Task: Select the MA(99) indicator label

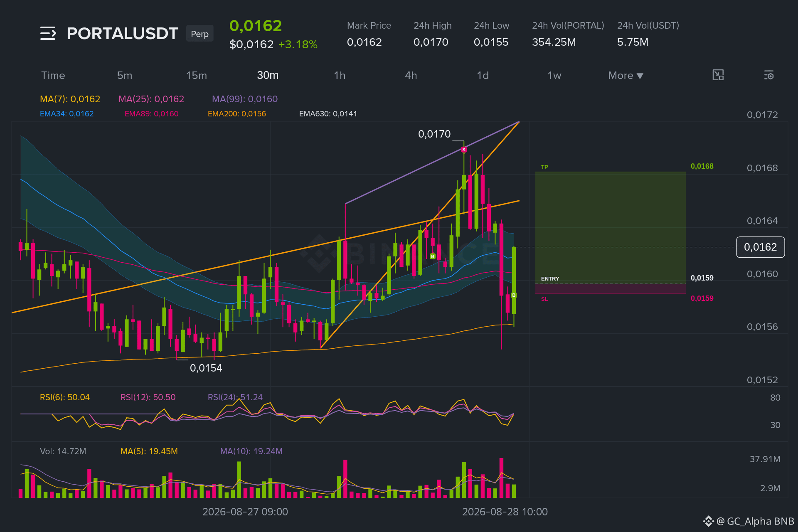Action: coord(245,99)
